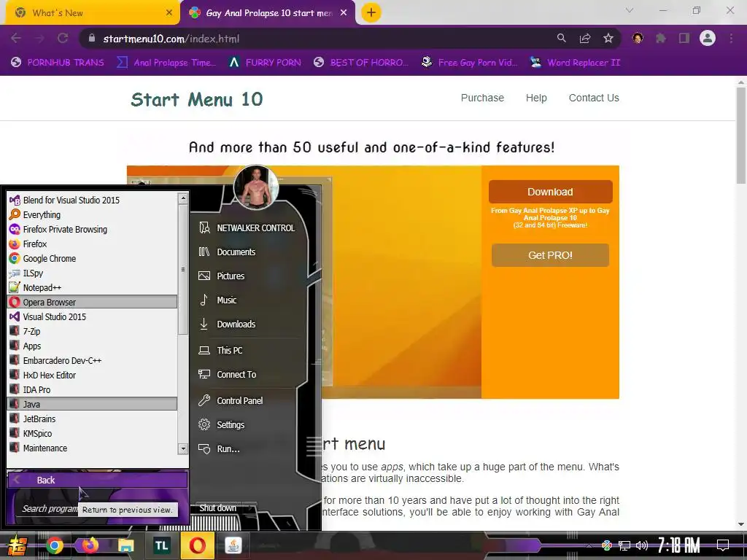Launch Notepad++ from the programs list
The width and height of the screenshot is (747, 560).
point(93,287)
